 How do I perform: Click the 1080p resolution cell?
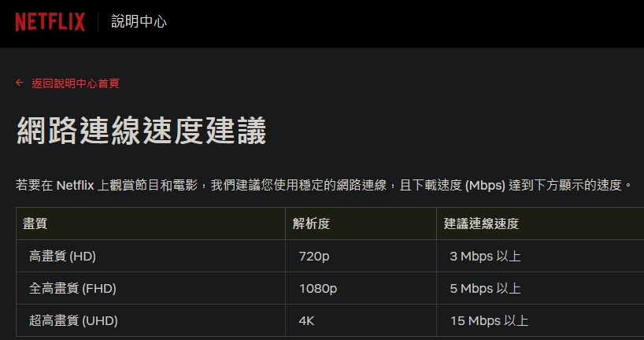[x=361, y=288]
